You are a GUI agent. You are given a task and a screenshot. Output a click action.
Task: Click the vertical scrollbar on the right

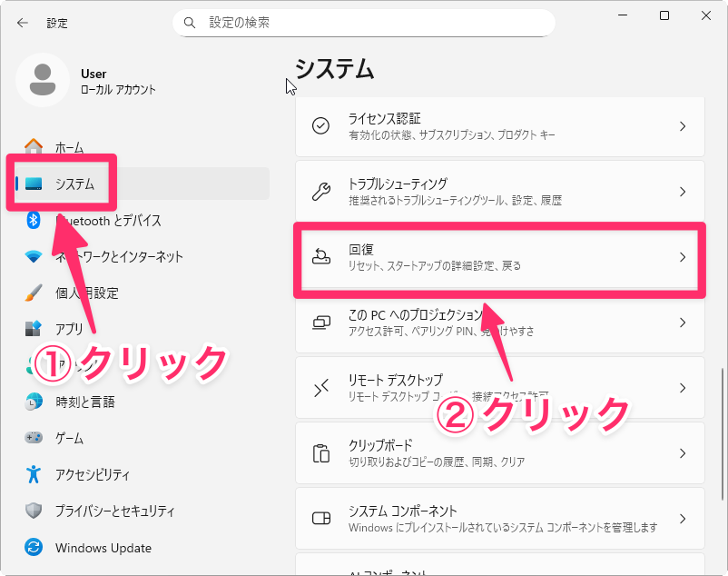tap(722, 409)
